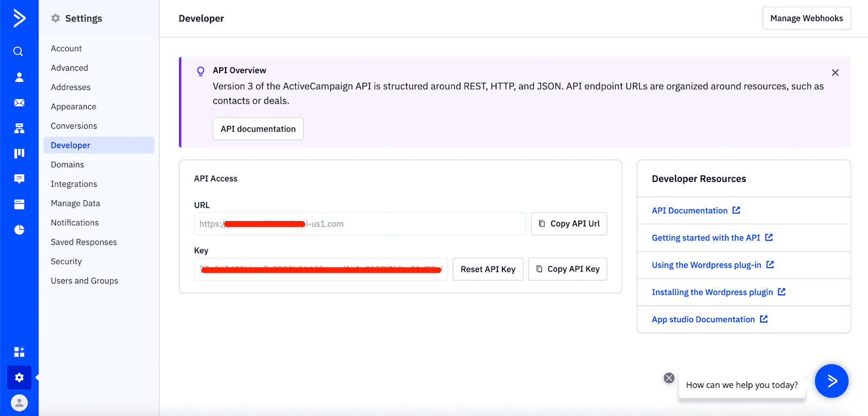
Task: Open Contacts person icon in sidebar
Action: click(19, 77)
